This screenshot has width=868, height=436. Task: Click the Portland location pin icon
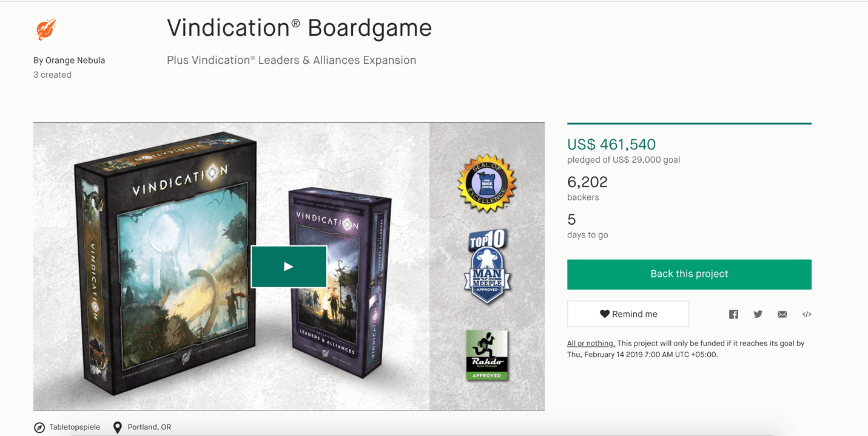pyautogui.click(x=118, y=427)
